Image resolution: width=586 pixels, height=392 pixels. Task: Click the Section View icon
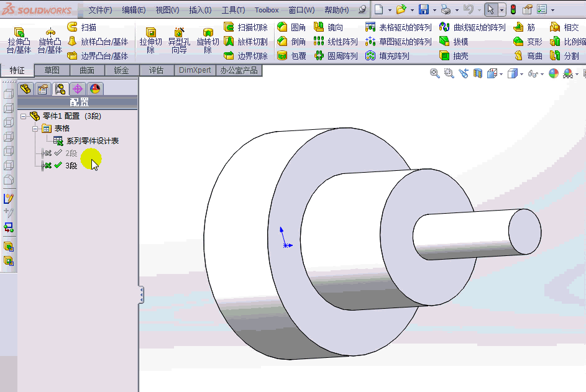[x=478, y=73]
